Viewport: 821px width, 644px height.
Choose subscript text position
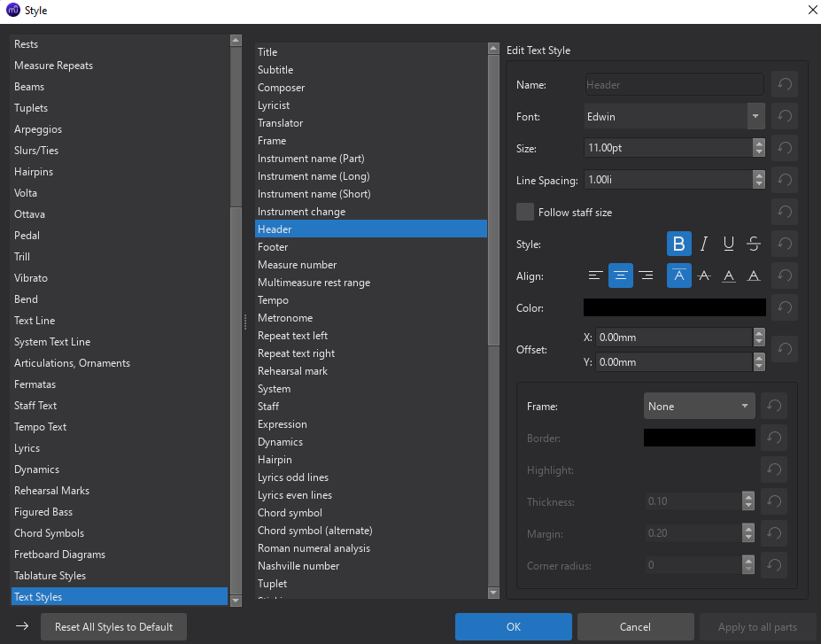point(754,275)
